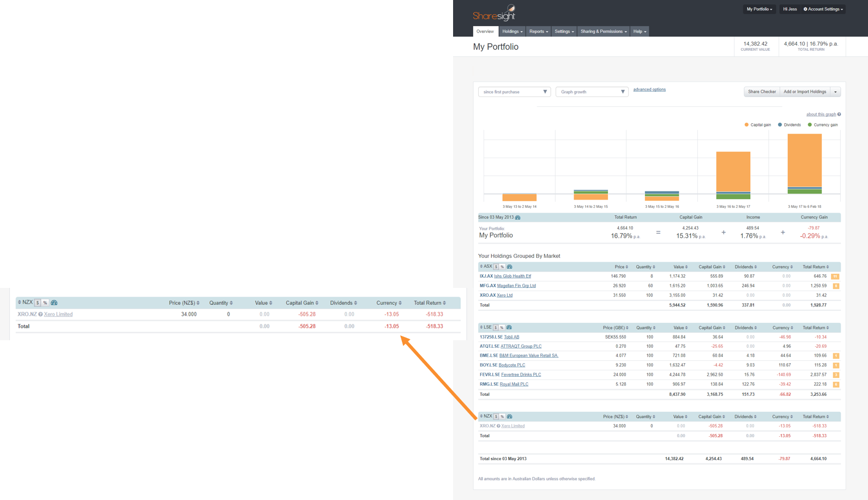The width and height of the screenshot is (868, 500).
Task: Click sort arrows left of ASX heading
Action: click(x=481, y=267)
